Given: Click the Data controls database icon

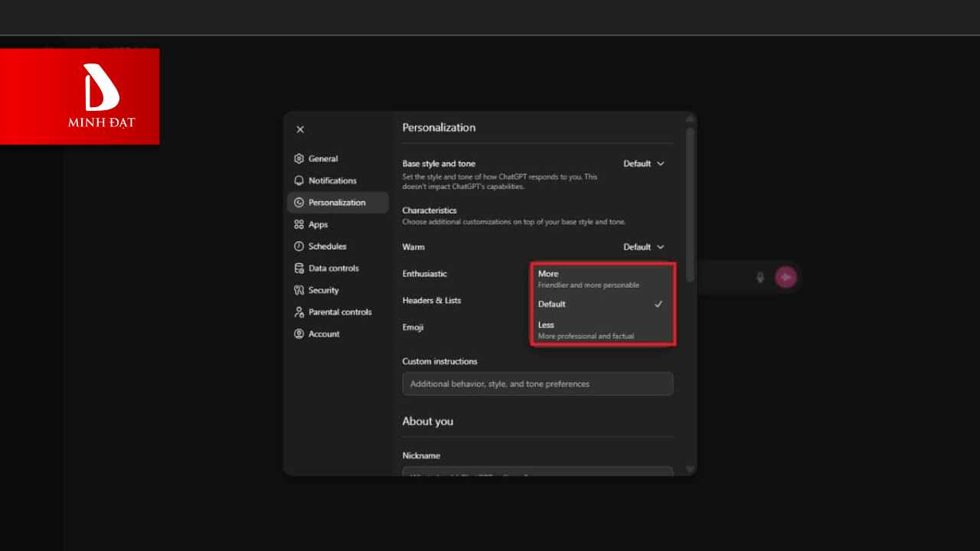Looking at the screenshot, I should point(299,269).
